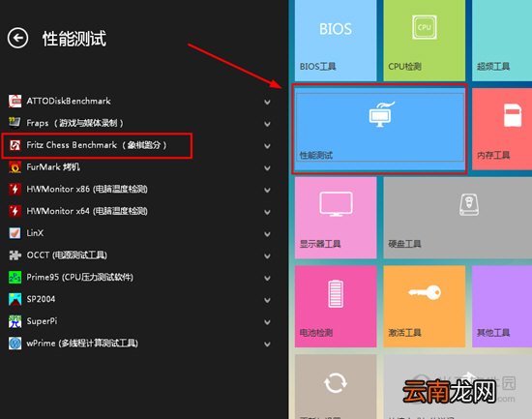The width and height of the screenshot is (532, 419).
Task: Click the wPrime icon
Action: pos(15,344)
